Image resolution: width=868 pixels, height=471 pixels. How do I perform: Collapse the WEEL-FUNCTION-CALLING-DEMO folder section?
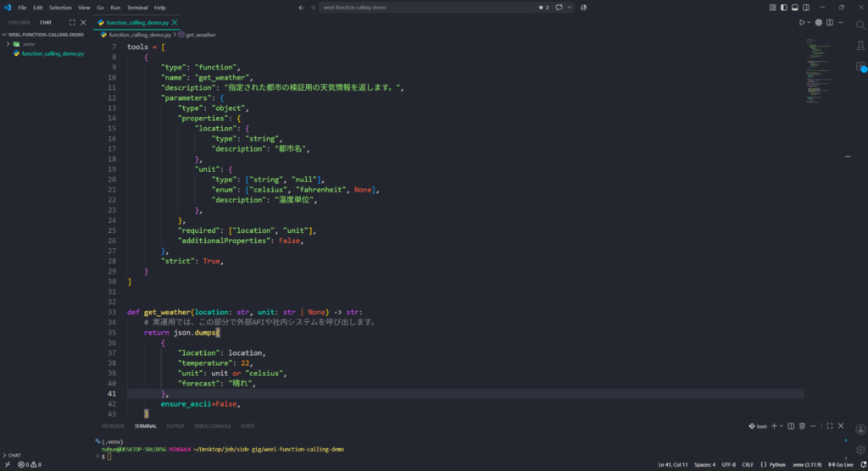pyautogui.click(x=44, y=35)
